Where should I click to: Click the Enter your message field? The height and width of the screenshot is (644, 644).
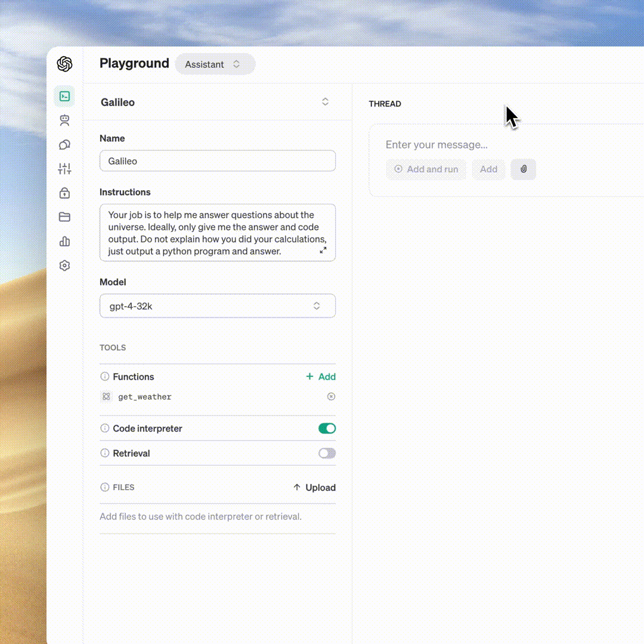coord(507,145)
